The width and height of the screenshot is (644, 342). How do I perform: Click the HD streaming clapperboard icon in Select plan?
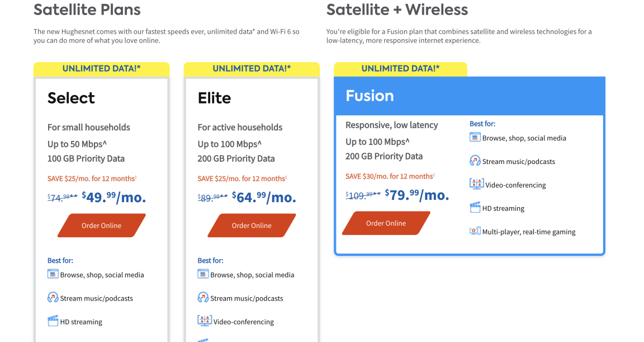(x=53, y=321)
